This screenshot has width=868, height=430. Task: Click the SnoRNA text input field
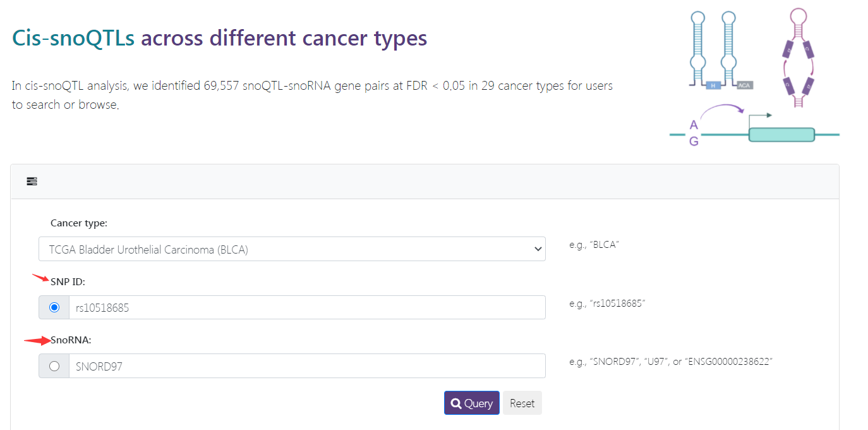tap(307, 365)
